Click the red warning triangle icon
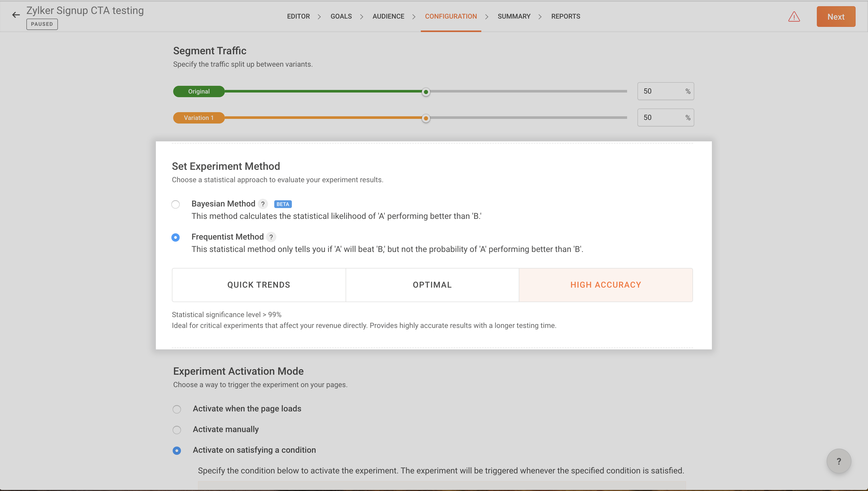The height and width of the screenshot is (491, 868). tap(794, 17)
